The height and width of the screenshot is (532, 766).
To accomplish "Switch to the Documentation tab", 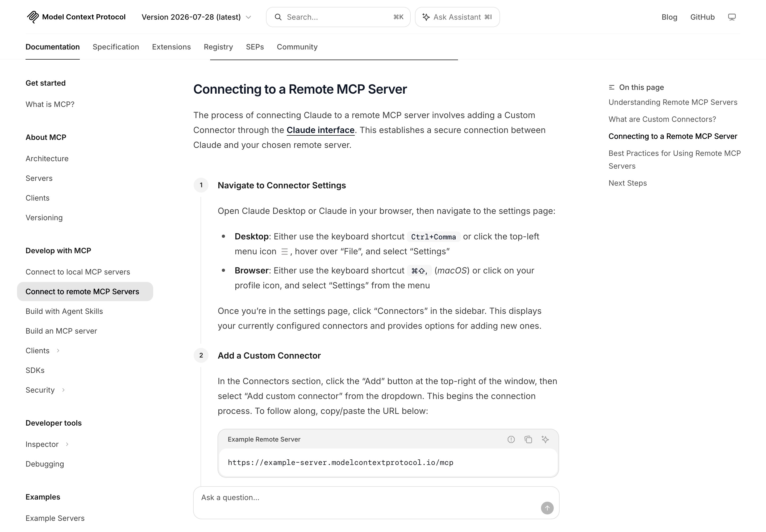I will click(53, 47).
